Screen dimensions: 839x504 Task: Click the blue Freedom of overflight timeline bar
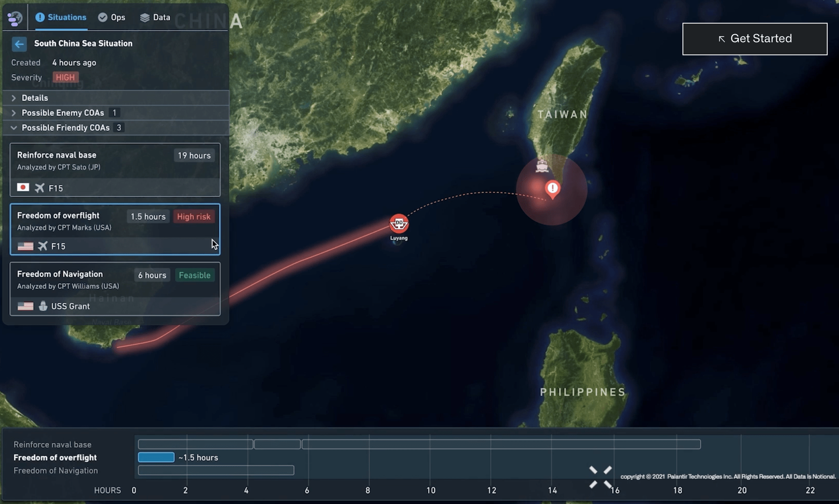(156, 457)
